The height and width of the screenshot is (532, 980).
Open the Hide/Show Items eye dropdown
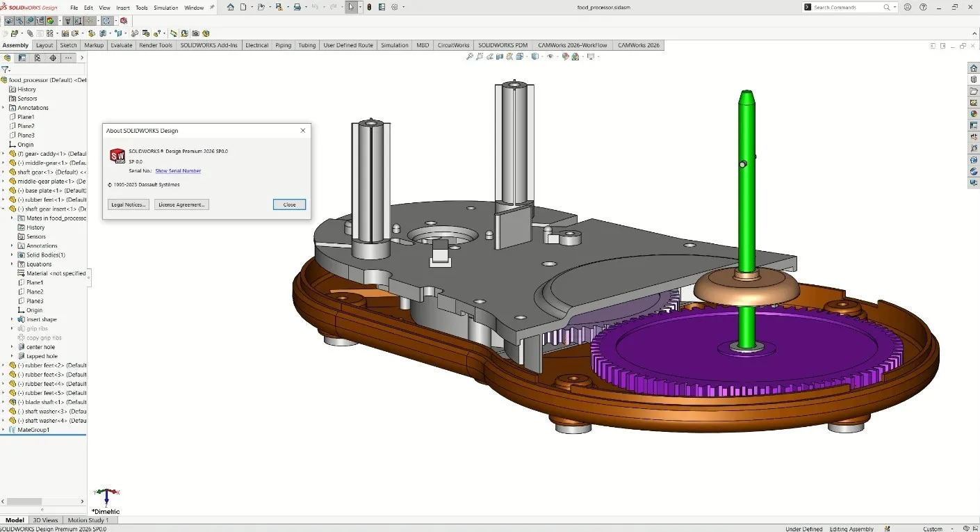550,56
